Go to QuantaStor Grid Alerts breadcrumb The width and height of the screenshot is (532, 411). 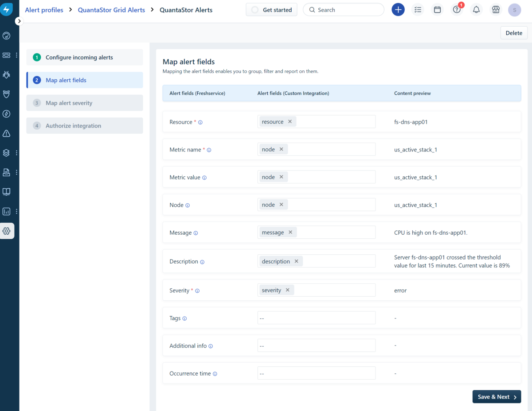pos(111,10)
